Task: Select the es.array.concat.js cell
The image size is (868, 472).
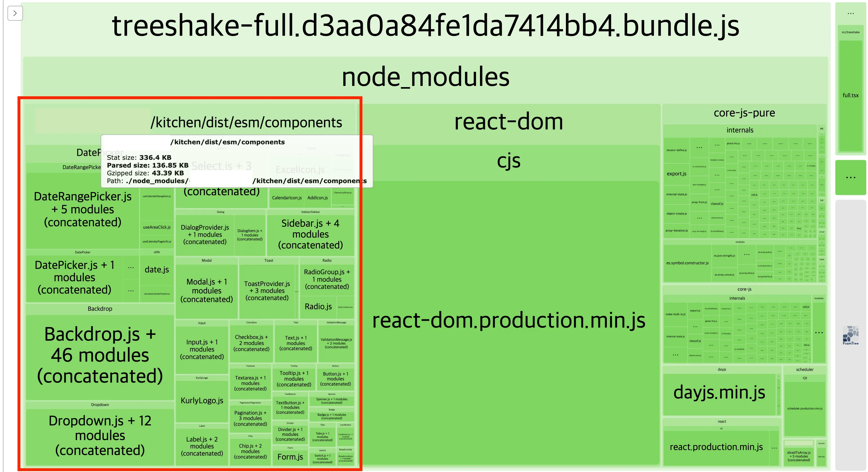Action: pyautogui.click(x=725, y=275)
